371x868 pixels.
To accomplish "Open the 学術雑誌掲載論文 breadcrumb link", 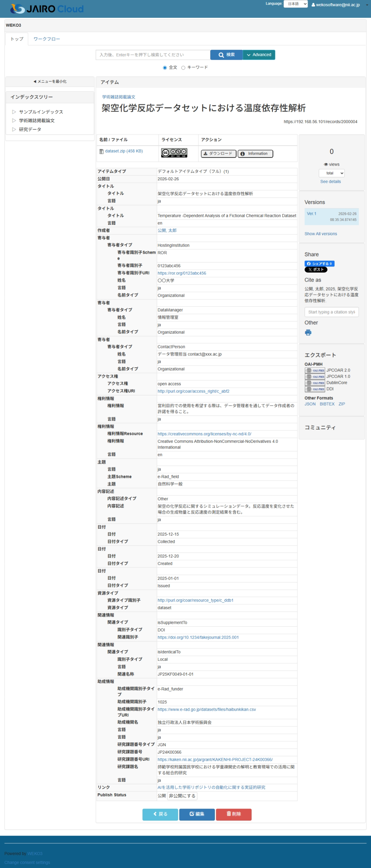I will coord(119,97).
